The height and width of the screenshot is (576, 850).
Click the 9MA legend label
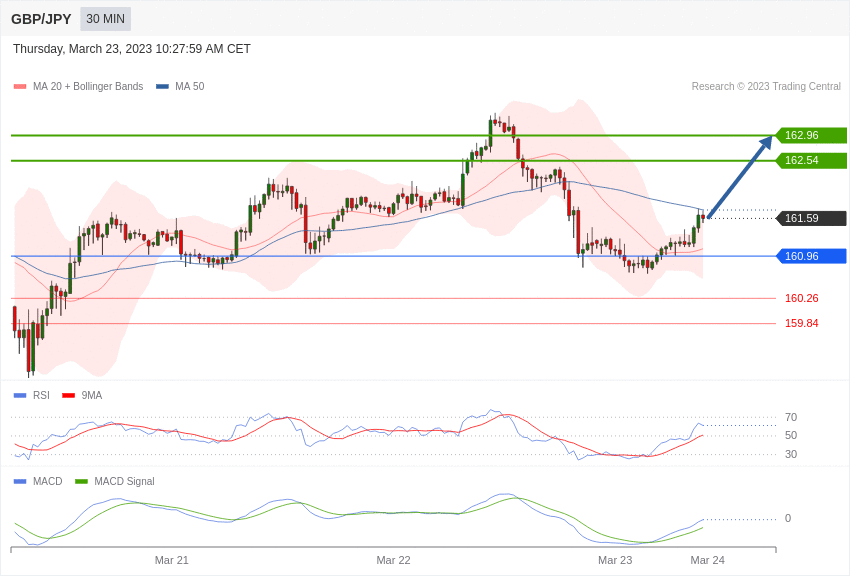[92, 396]
